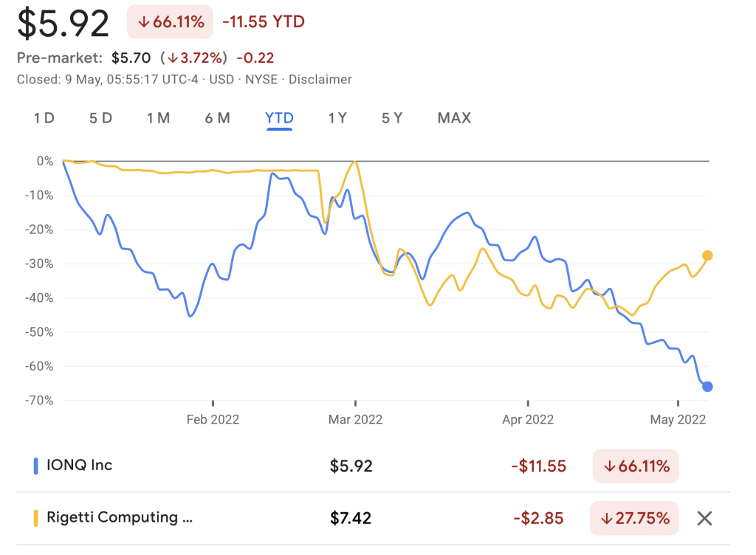Switch to the 1D time range
Image resolution: width=756 pixels, height=555 pixels.
(x=43, y=118)
